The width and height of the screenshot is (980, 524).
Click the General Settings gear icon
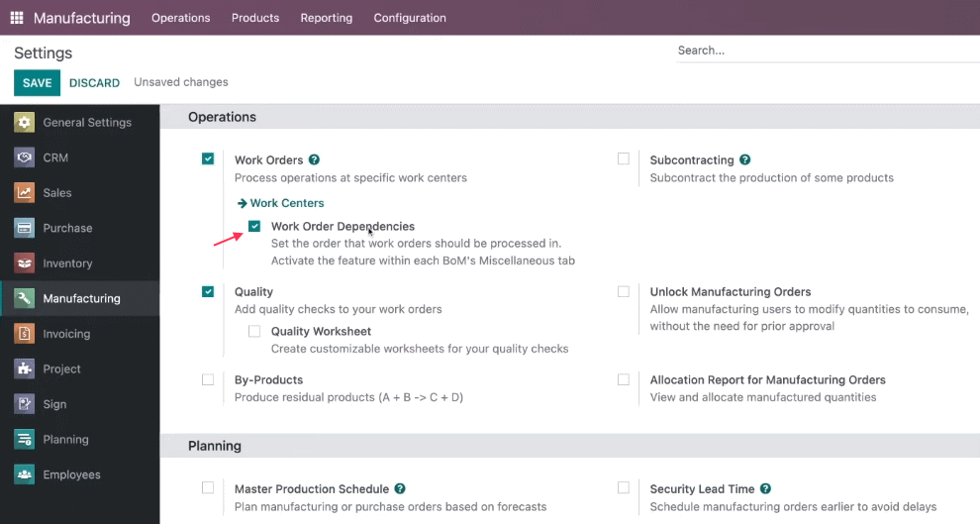(x=25, y=123)
